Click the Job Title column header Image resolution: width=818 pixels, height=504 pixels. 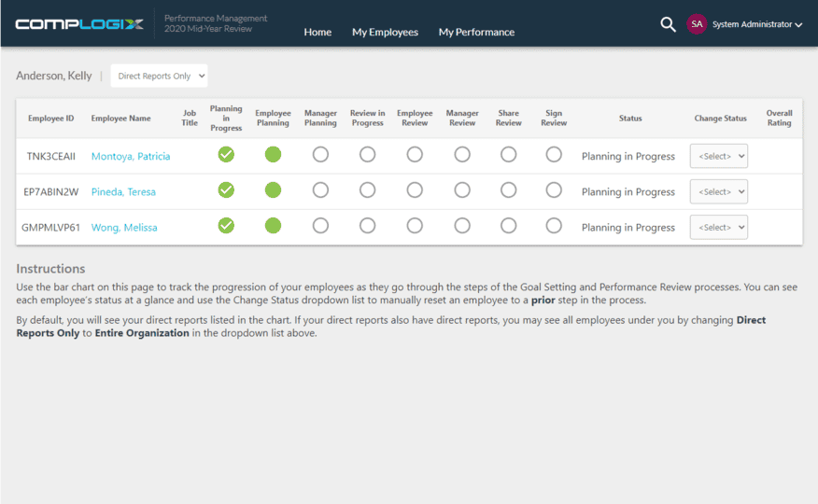pyautogui.click(x=190, y=118)
